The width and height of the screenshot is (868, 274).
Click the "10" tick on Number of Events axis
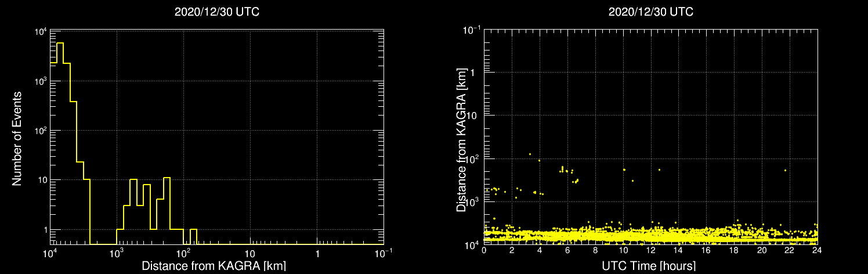[x=41, y=181]
